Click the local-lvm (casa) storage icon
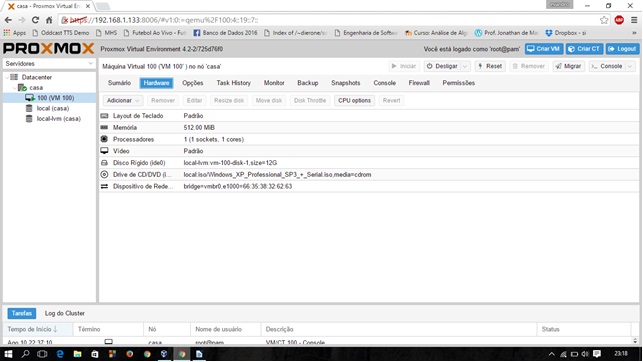 click(29, 118)
